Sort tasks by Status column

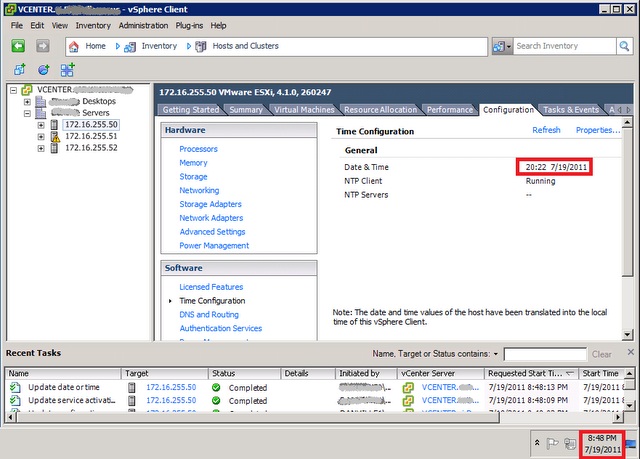(x=244, y=373)
